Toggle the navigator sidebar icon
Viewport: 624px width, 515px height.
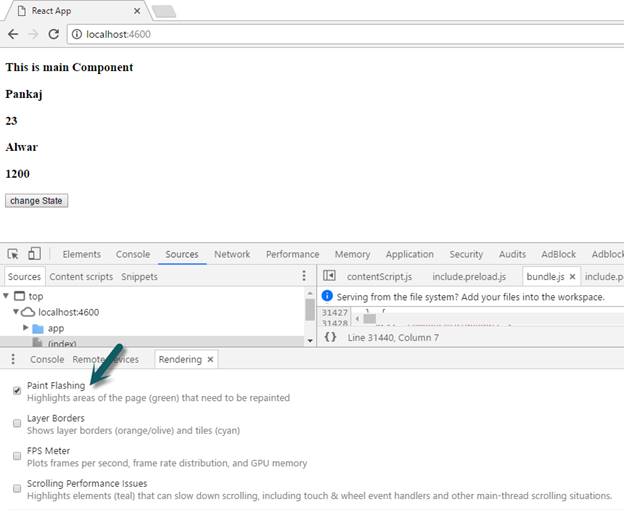tap(329, 276)
